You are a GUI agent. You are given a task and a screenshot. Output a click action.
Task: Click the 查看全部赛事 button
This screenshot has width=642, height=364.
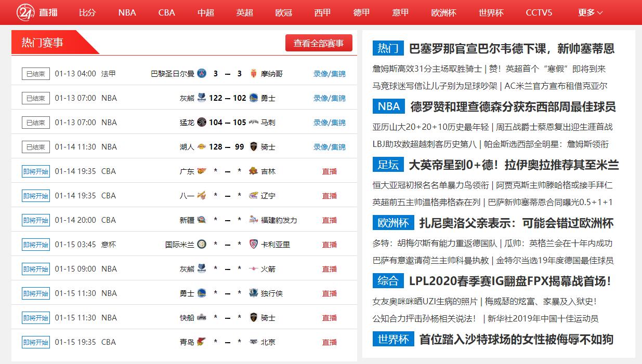point(319,43)
